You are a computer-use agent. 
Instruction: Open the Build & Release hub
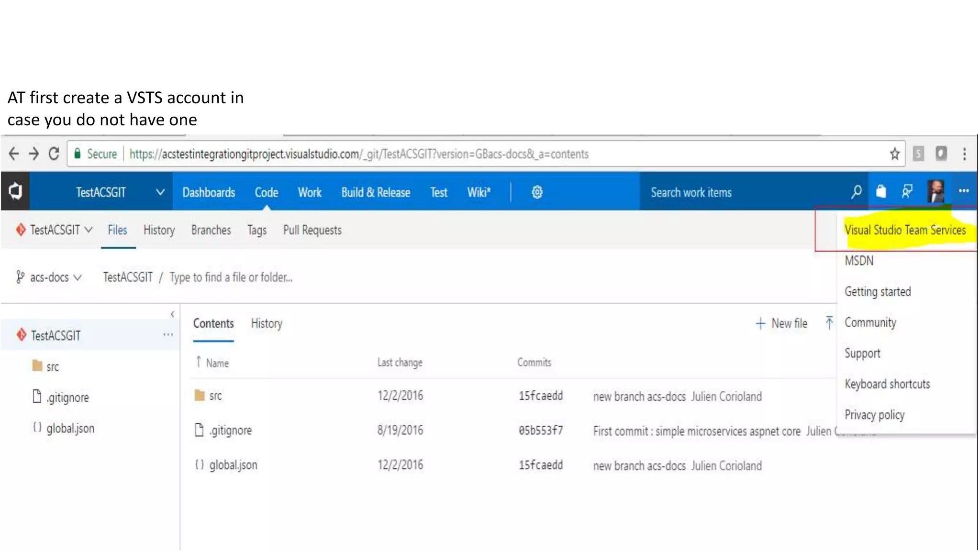pos(376,192)
